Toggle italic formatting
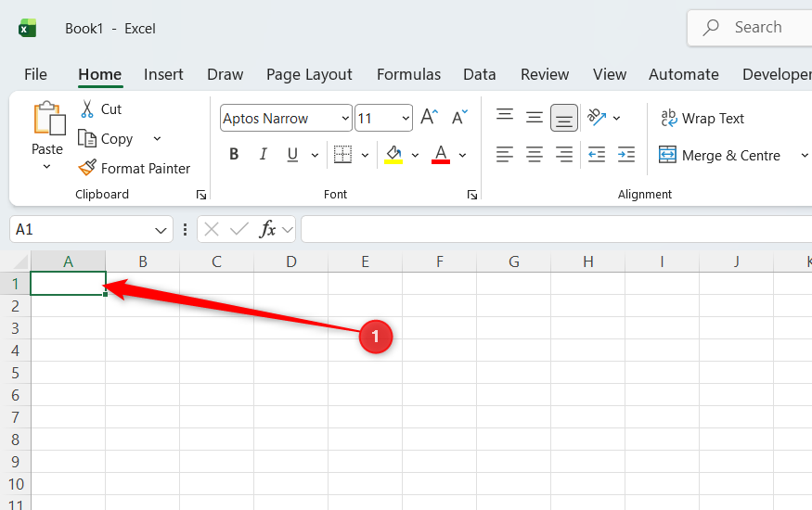This screenshot has height=510, width=812. click(x=263, y=154)
